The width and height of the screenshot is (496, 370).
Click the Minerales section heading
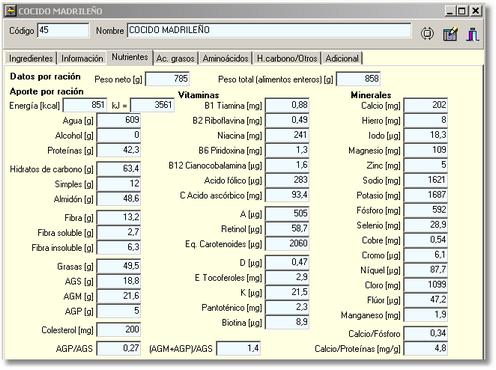tap(371, 95)
